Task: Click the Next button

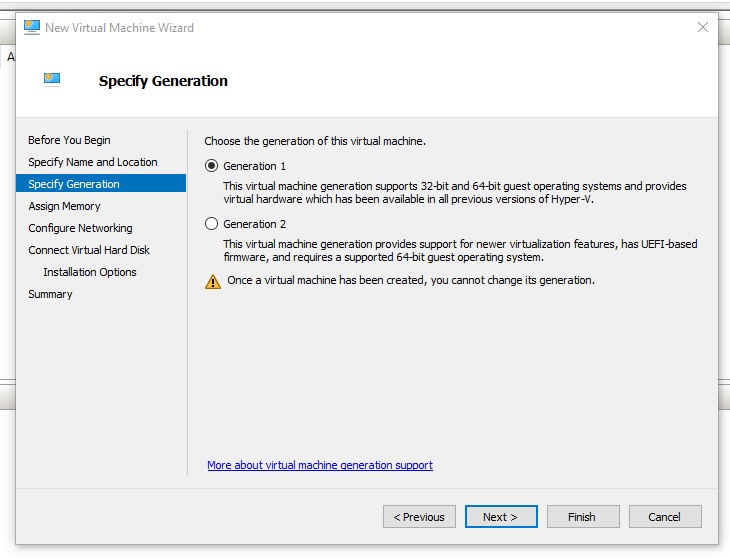Action: pos(501,517)
